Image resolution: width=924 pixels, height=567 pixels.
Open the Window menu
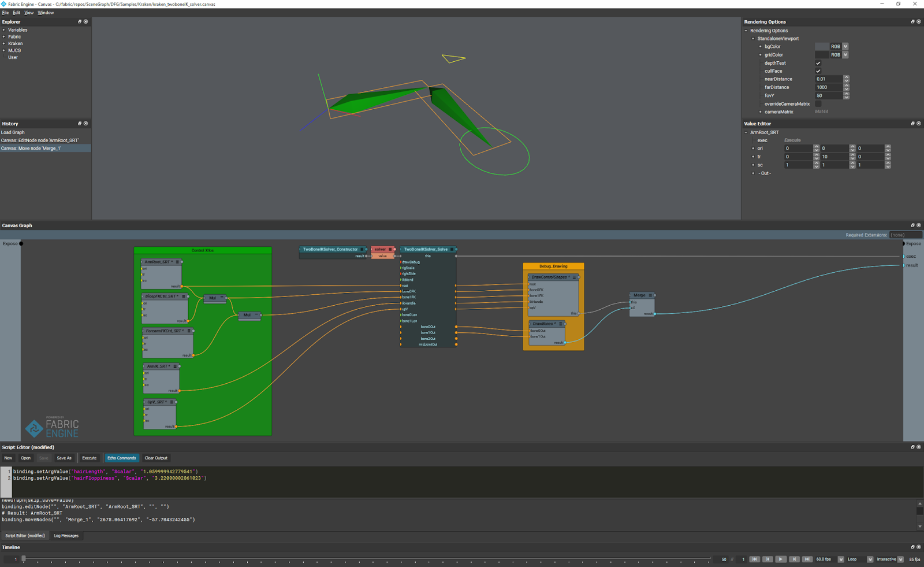pos(46,13)
